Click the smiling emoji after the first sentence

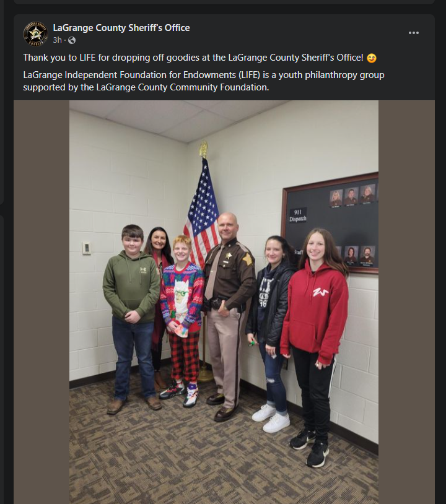click(x=372, y=58)
